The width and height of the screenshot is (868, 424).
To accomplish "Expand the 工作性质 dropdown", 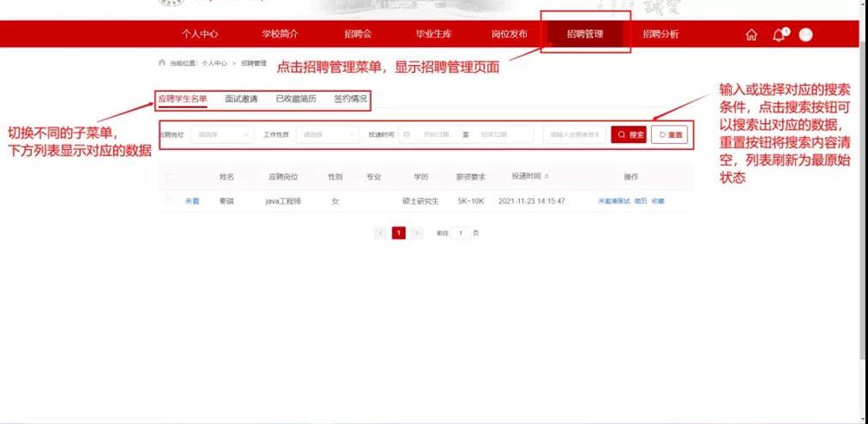I will tap(328, 134).
